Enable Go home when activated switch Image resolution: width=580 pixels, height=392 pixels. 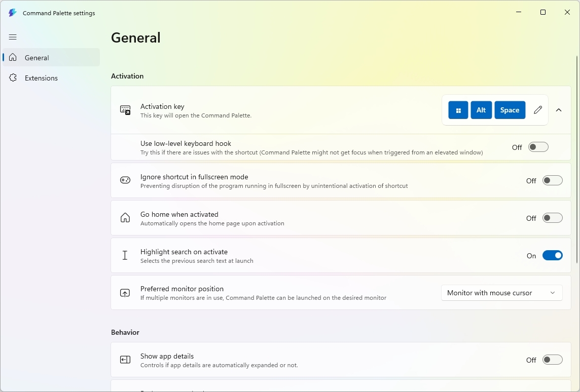coord(552,218)
